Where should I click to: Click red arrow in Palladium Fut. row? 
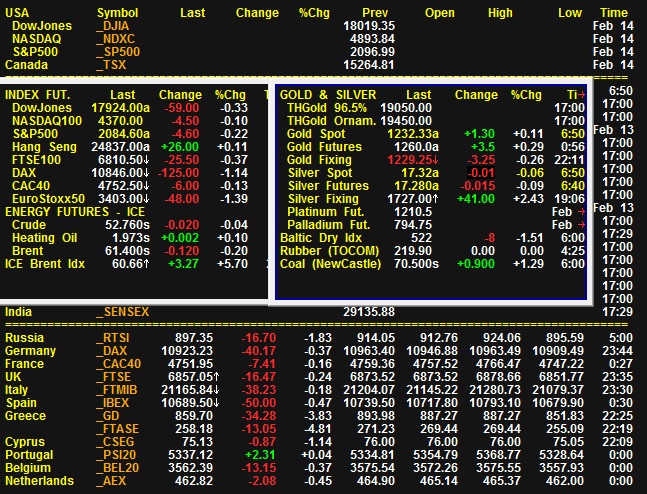pos(581,225)
